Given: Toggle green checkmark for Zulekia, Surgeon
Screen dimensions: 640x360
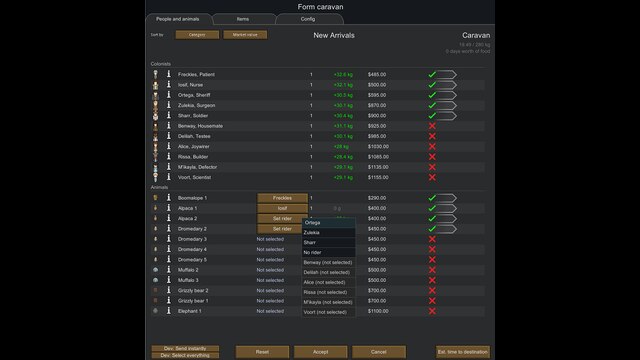Looking at the screenshot, I should [432, 105].
